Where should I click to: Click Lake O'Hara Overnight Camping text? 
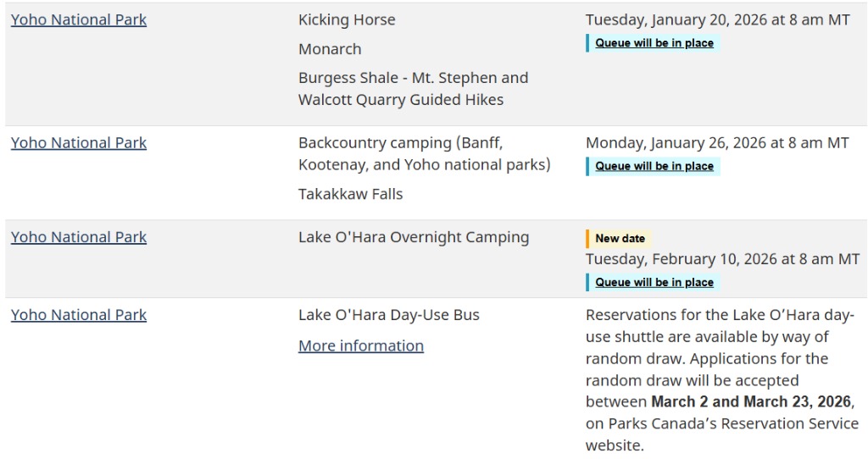tap(414, 237)
